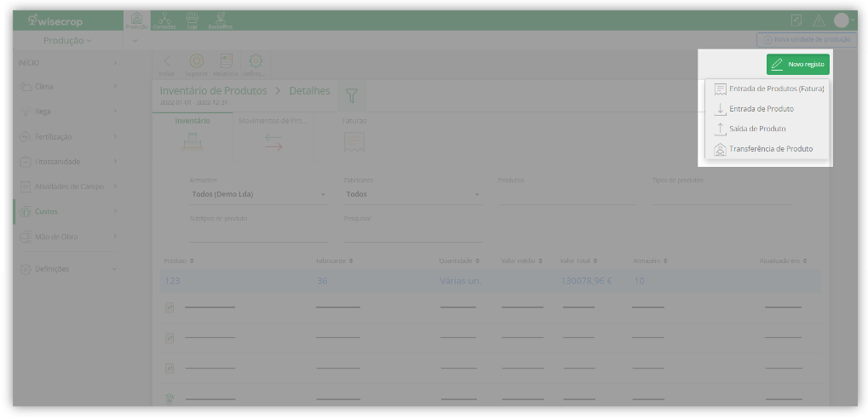Click the Atividades de Campo calendar icon
Screen dimensions: 868x418
26,187
